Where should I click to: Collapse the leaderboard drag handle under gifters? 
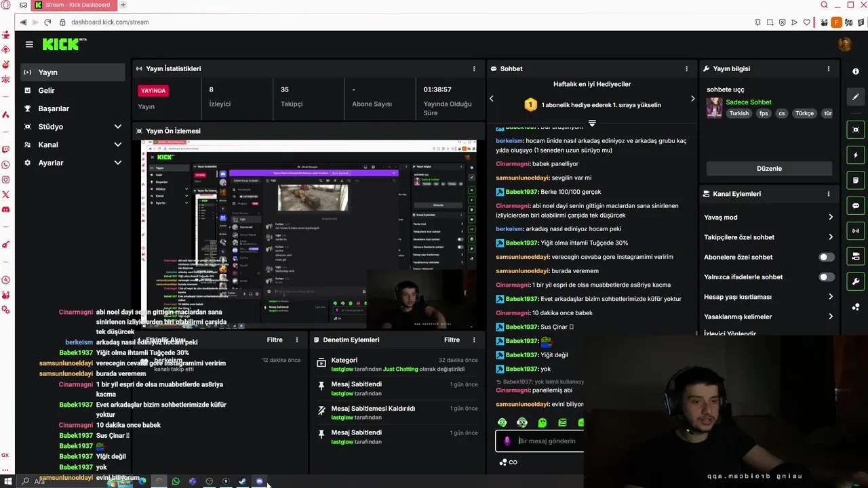pyautogui.click(x=592, y=123)
